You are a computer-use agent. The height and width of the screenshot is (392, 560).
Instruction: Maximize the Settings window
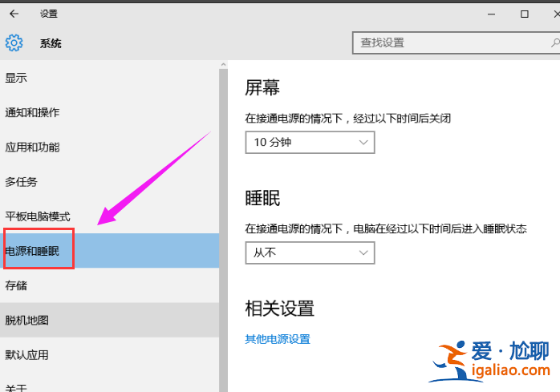point(524,14)
